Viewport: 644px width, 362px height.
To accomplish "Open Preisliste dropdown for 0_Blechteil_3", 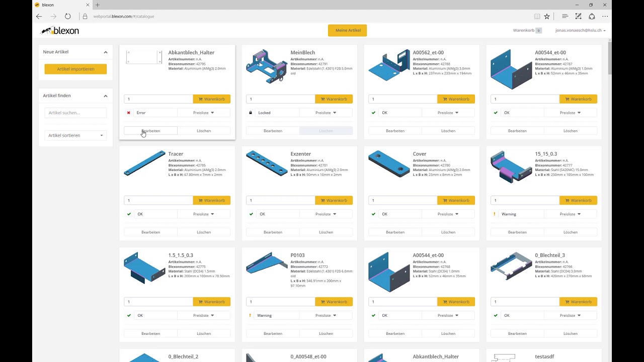I will tap(571, 315).
